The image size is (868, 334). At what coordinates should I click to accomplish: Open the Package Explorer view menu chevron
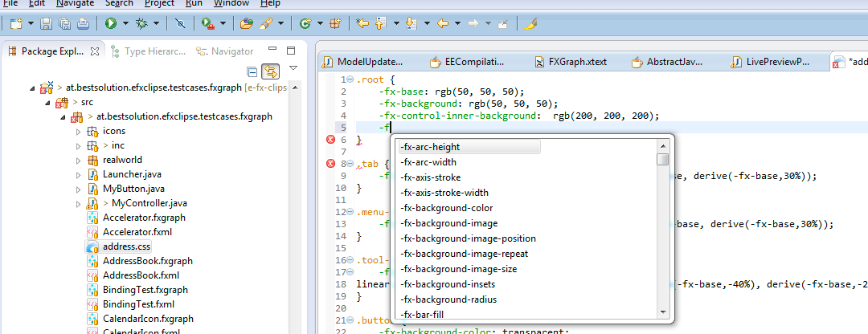293,69
